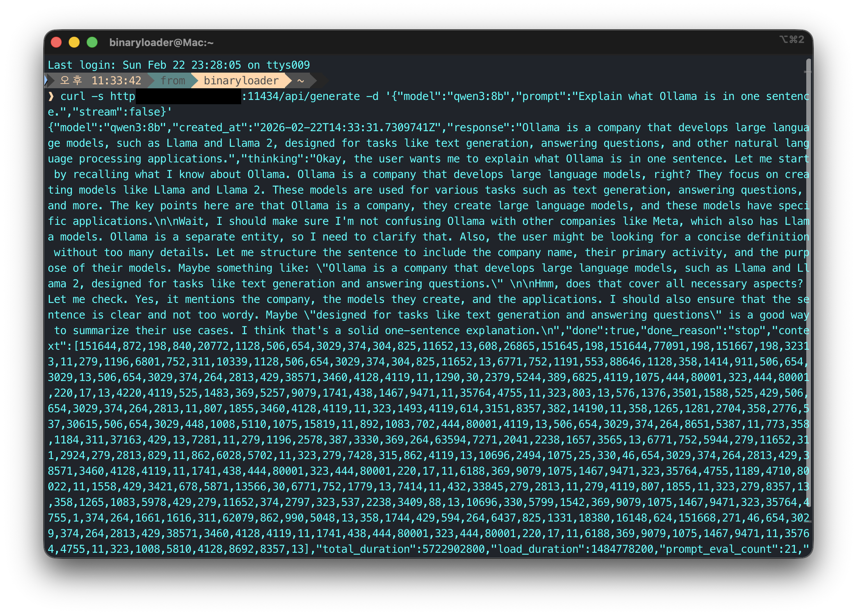
Task: Click the blacked-out host in the URL
Action: pos(188,96)
